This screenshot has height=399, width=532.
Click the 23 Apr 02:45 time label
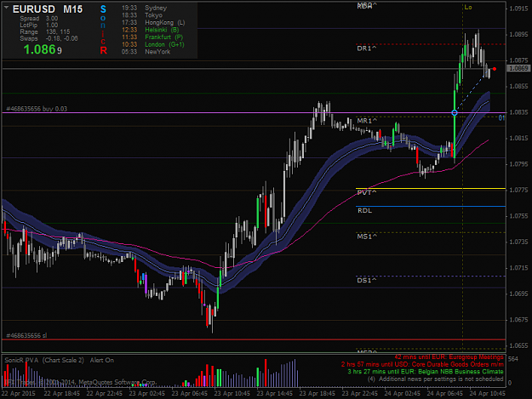pyautogui.click(x=147, y=393)
